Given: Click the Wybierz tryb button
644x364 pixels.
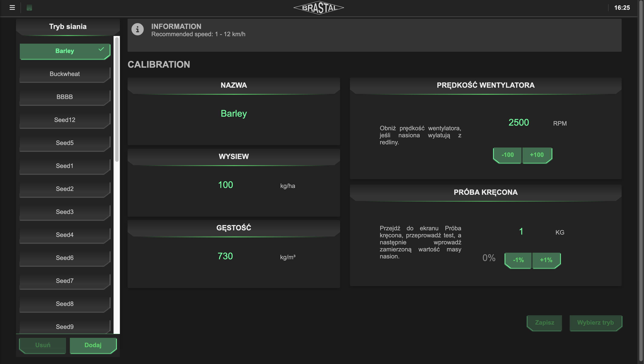Looking at the screenshot, I should [595, 322].
